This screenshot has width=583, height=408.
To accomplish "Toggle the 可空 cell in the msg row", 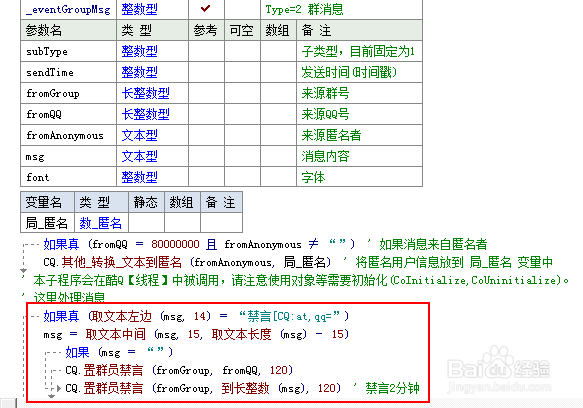I will (242, 156).
